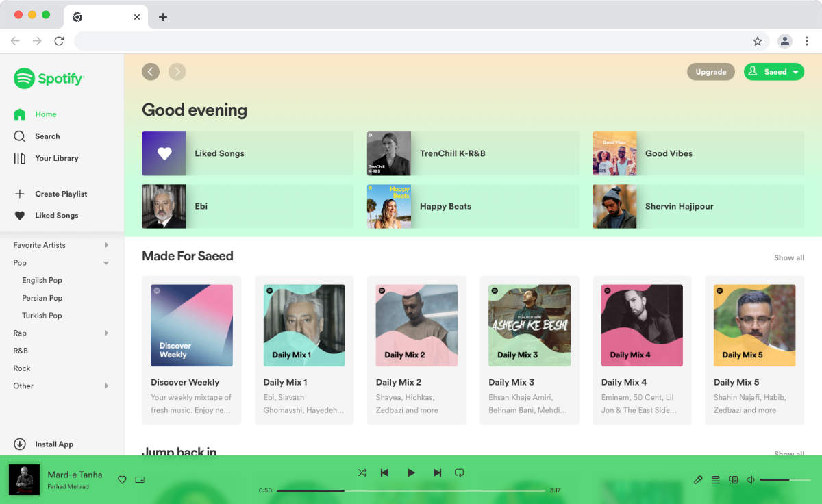Image resolution: width=822 pixels, height=504 pixels.
Task: Open the Shervin Hajipour tile
Action: (x=698, y=206)
